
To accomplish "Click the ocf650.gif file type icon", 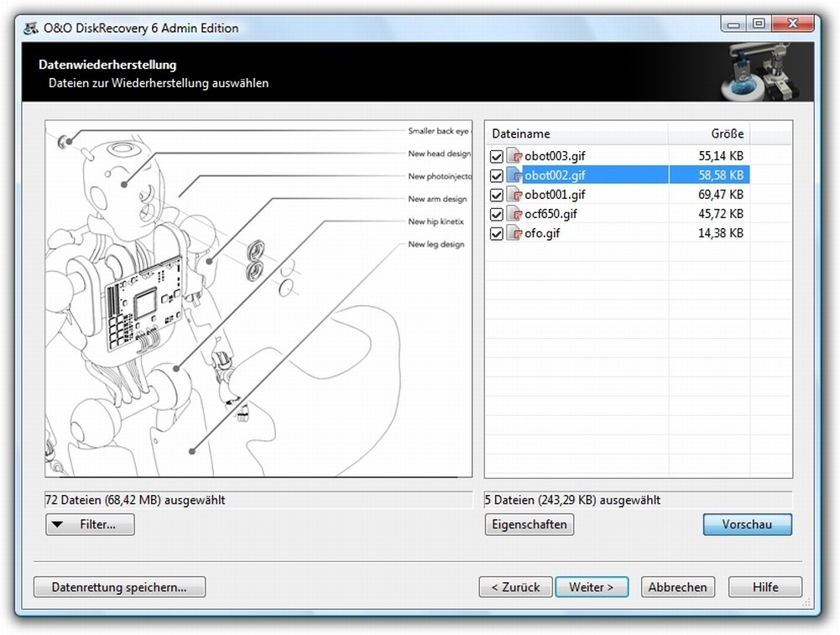I will click(x=514, y=214).
